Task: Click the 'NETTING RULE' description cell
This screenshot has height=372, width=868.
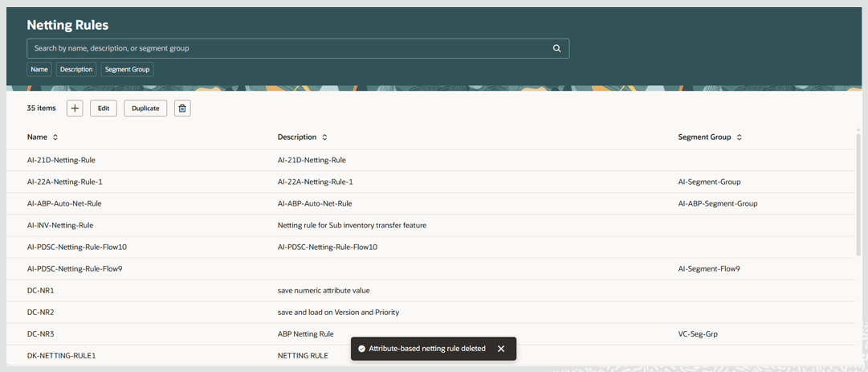Action: (x=303, y=356)
